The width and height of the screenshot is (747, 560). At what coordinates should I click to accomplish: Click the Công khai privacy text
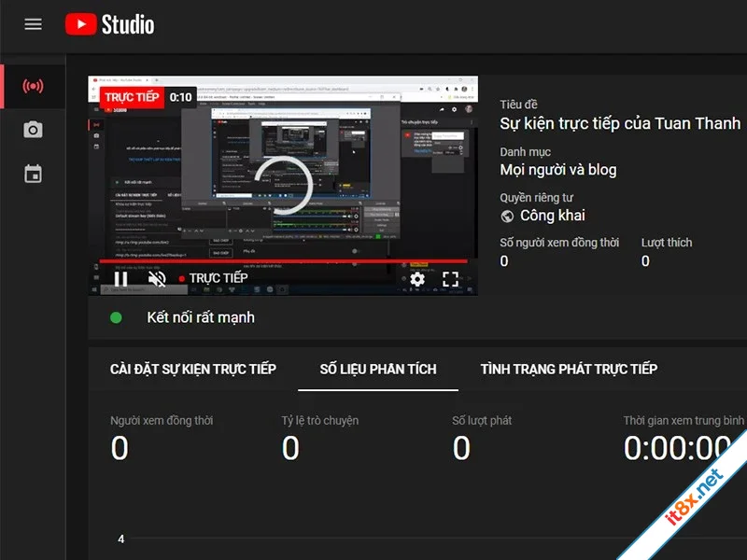[552, 216]
